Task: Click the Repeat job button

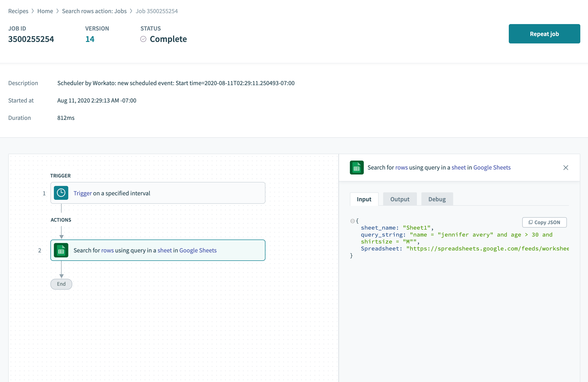Action: click(x=544, y=34)
